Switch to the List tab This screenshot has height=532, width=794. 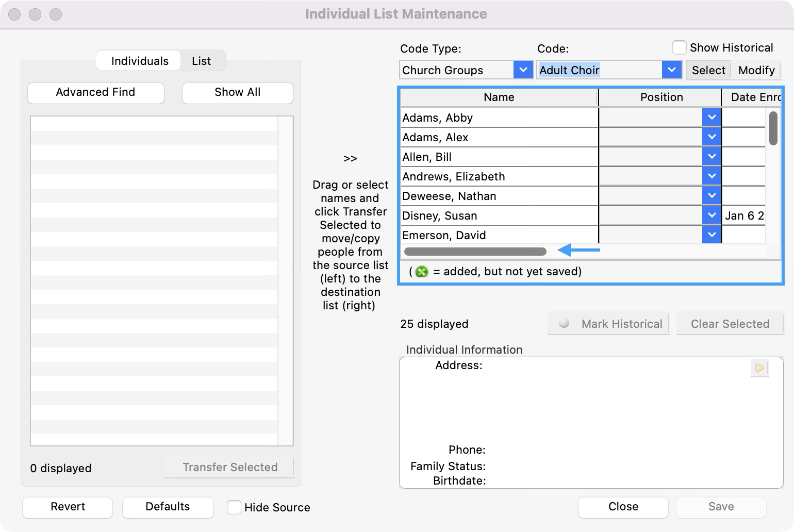click(202, 61)
